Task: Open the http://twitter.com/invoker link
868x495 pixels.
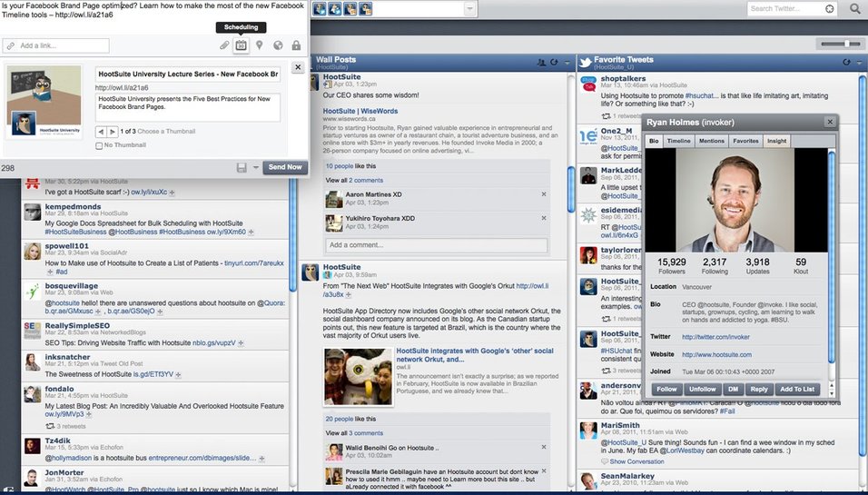Action: [x=715, y=337]
